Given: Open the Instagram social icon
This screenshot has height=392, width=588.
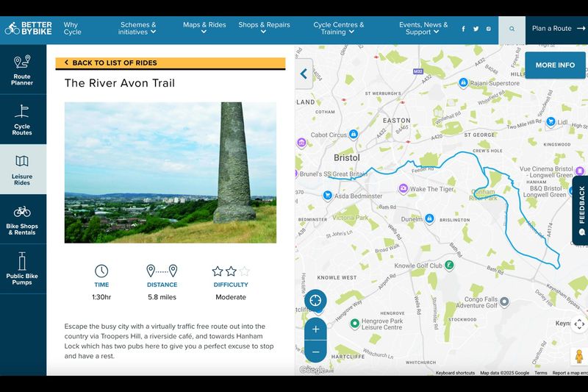Looking at the screenshot, I should click(488, 29).
